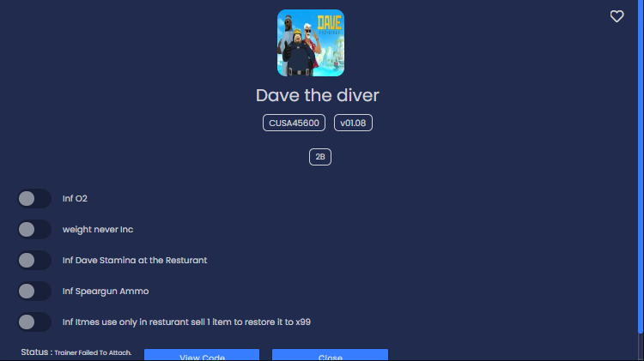Enable the Inf Speargun Ammo toggle
The height and width of the screenshot is (361, 644).
[x=34, y=292]
